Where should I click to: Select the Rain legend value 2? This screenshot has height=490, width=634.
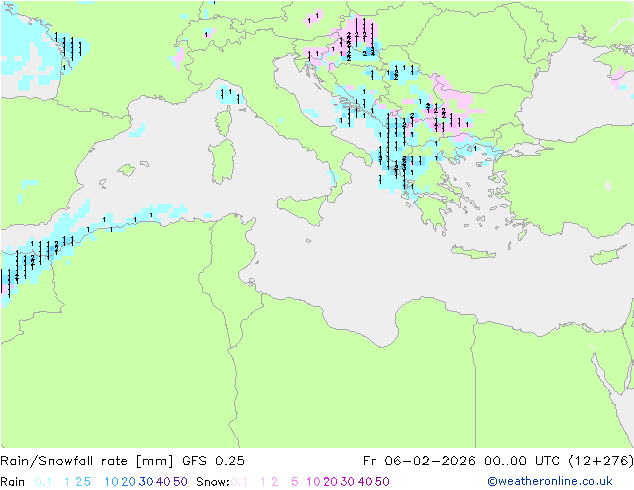coord(79,482)
